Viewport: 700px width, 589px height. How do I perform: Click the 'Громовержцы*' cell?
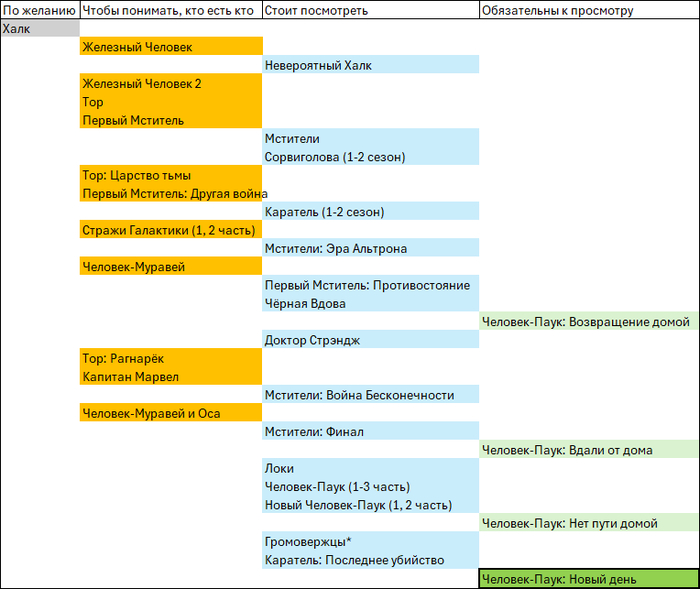371,541
